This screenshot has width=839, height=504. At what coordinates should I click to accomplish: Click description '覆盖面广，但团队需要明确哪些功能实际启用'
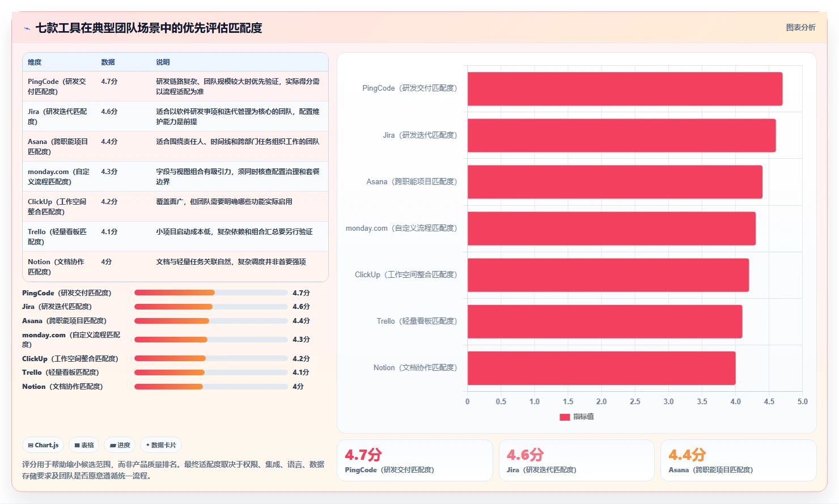coord(224,202)
